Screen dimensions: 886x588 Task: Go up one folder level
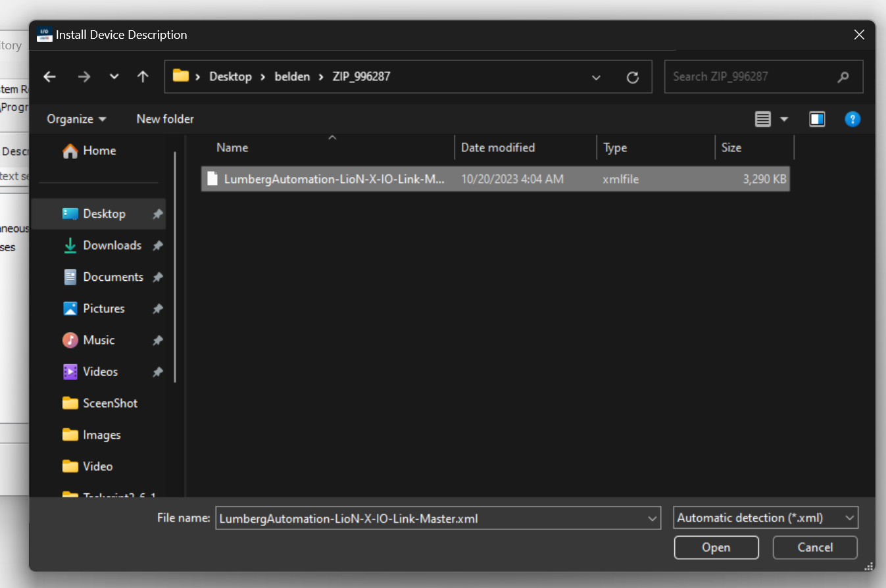(x=143, y=77)
